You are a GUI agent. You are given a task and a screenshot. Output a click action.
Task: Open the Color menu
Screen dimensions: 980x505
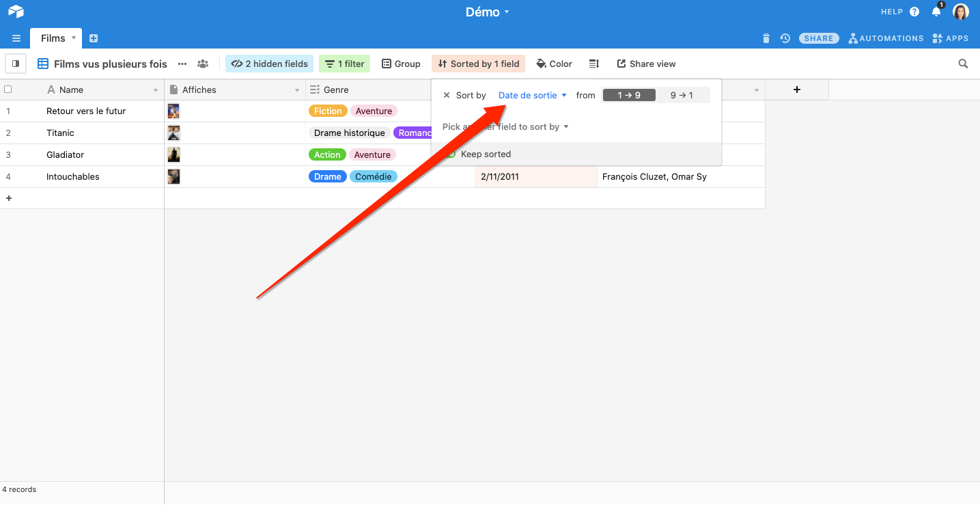point(555,64)
